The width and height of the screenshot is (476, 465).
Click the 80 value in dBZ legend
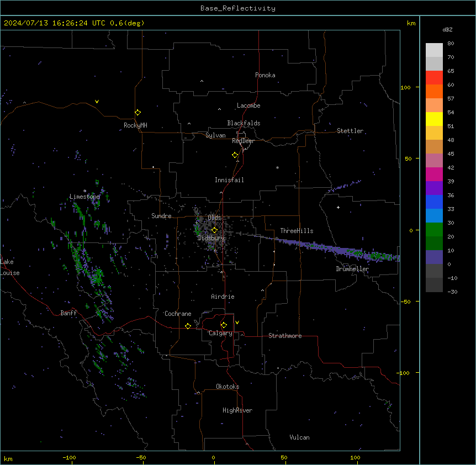[x=451, y=44]
